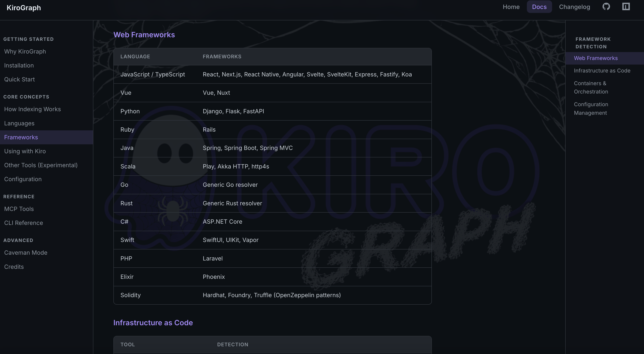Open CLI Reference in the sidebar
644x354 pixels.
24,223
